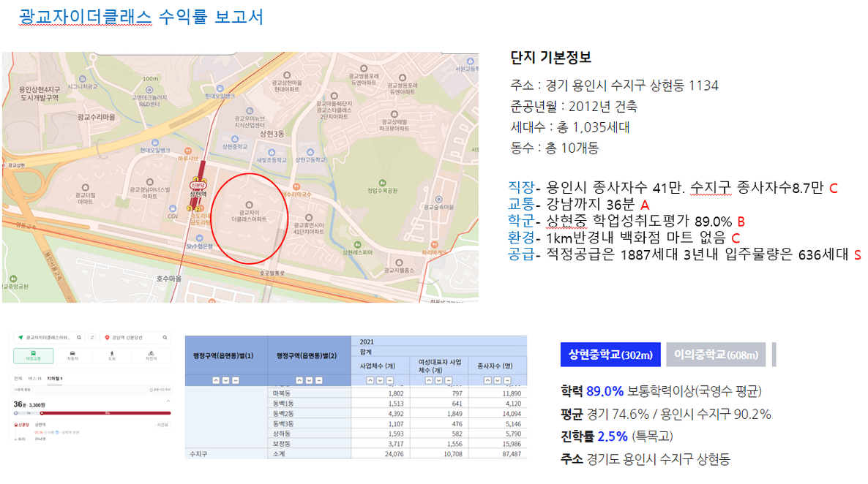868x484 pixels.
Task: Click the 새빛초등학교 school map marker
Action: (x=272, y=152)
